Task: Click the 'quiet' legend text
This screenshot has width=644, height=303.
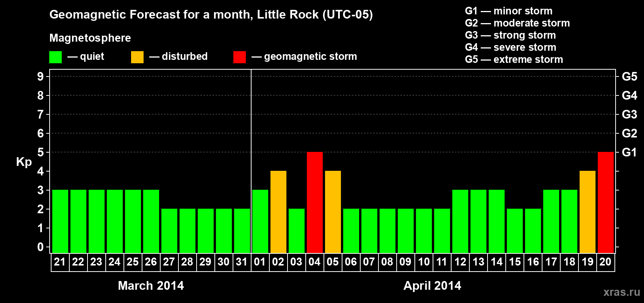Action: pyautogui.click(x=92, y=57)
